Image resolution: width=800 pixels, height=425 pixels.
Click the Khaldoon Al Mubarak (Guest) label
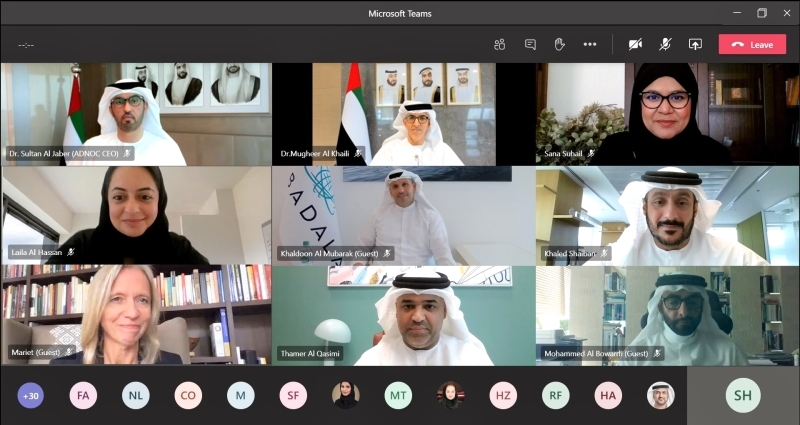pyautogui.click(x=329, y=254)
